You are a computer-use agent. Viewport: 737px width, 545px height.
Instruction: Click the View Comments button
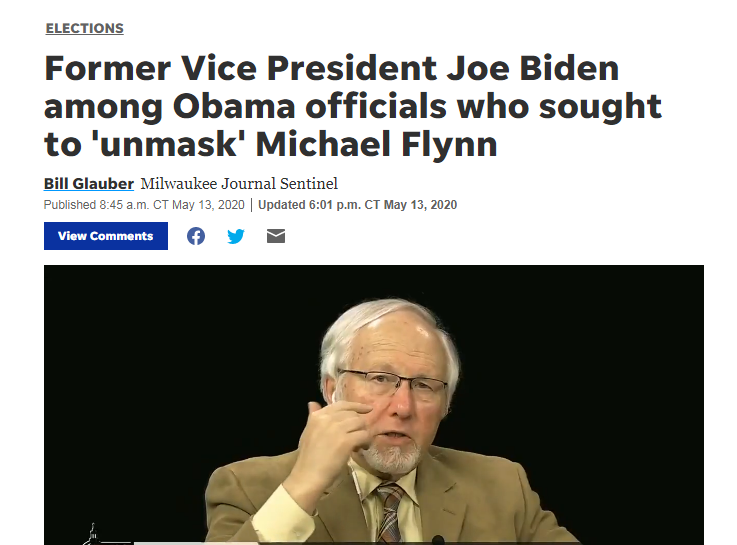click(106, 236)
